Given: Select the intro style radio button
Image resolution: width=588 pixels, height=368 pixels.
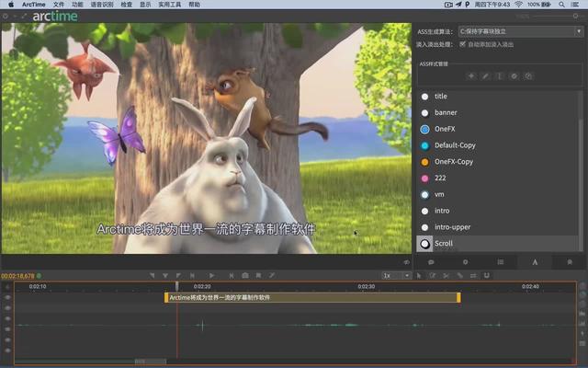Looking at the screenshot, I should pyautogui.click(x=424, y=211).
